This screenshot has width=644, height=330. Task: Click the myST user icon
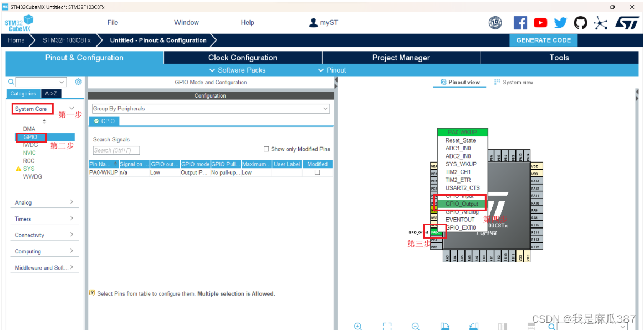click(x=313, y=23)
